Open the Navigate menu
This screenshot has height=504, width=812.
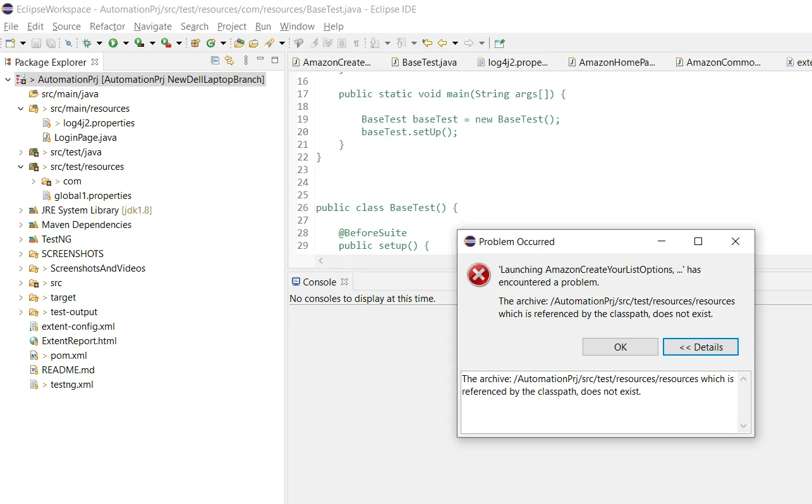pos(153,26)
